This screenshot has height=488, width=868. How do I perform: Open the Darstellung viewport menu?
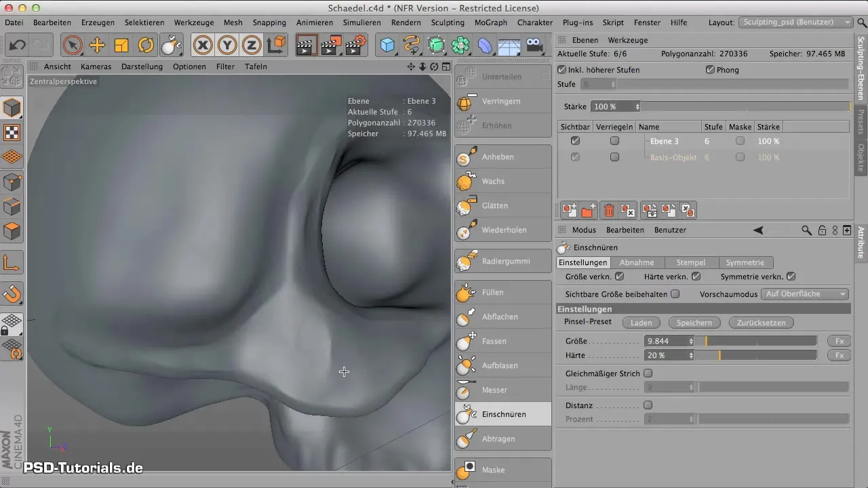tap(142, 66)
